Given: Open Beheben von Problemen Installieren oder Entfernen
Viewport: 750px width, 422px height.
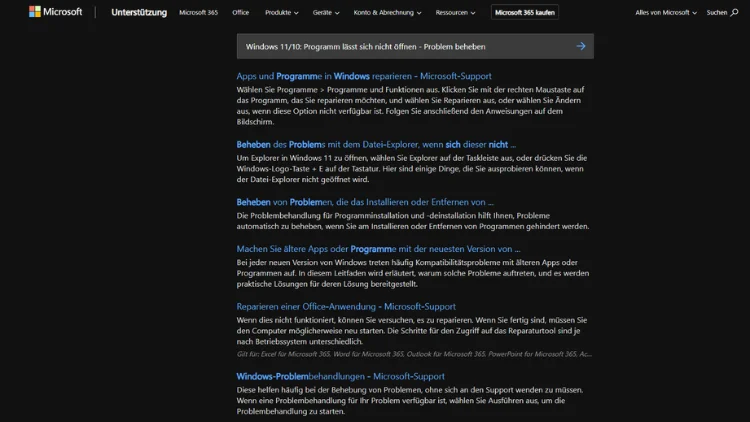Looking at the screenshot, I should pyautogui.click(x=365, y=202).
